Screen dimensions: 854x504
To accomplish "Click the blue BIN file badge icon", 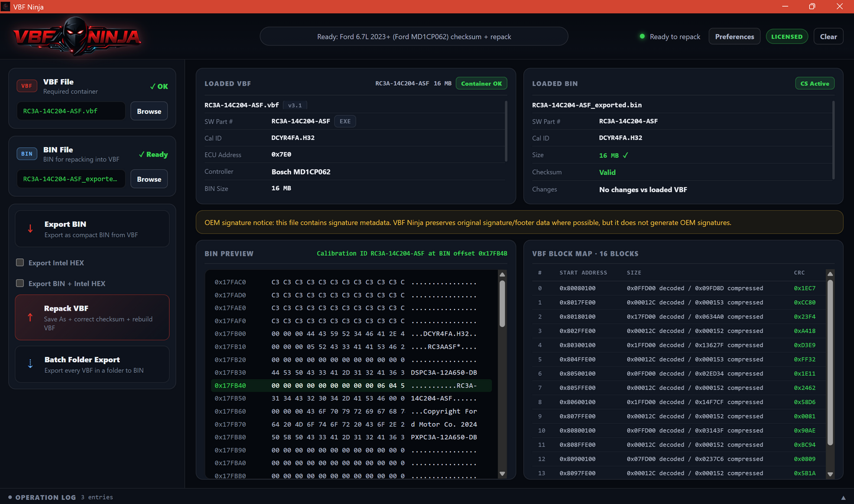I will coord(27,154).
